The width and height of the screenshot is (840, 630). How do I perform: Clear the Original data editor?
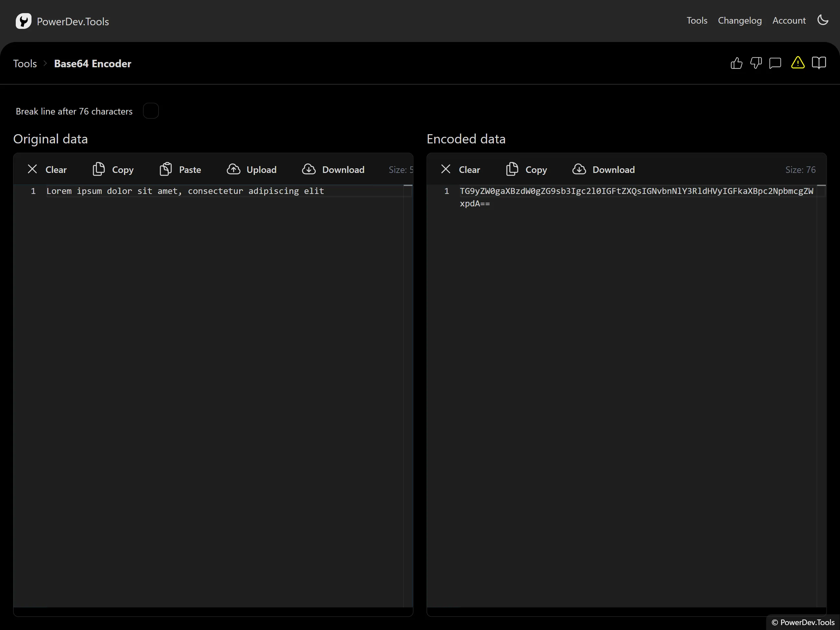(47, 169)
